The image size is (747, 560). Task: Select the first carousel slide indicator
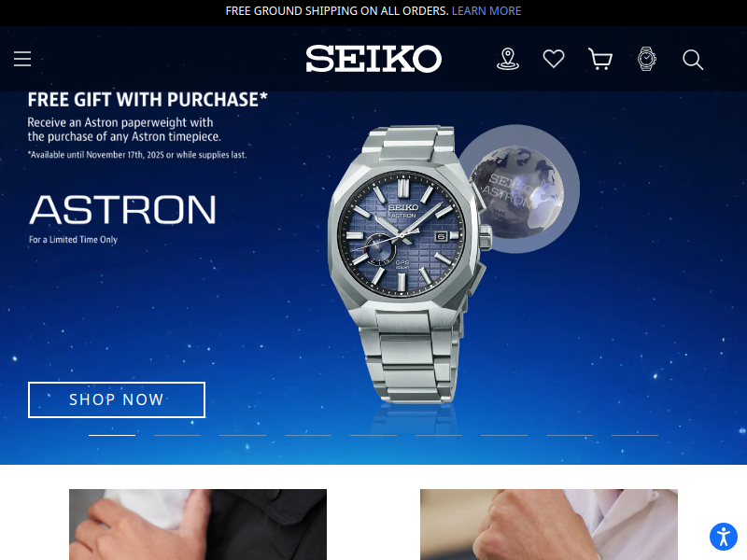112,435
